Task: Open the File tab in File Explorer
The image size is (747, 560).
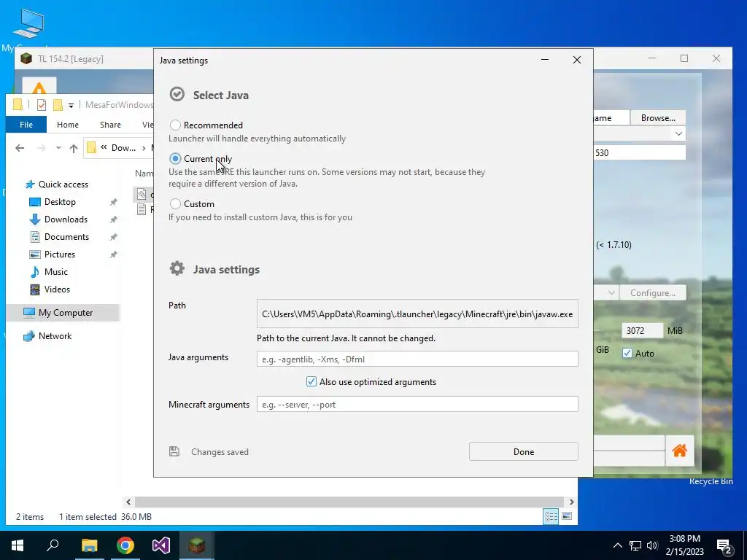Action: 26,125
